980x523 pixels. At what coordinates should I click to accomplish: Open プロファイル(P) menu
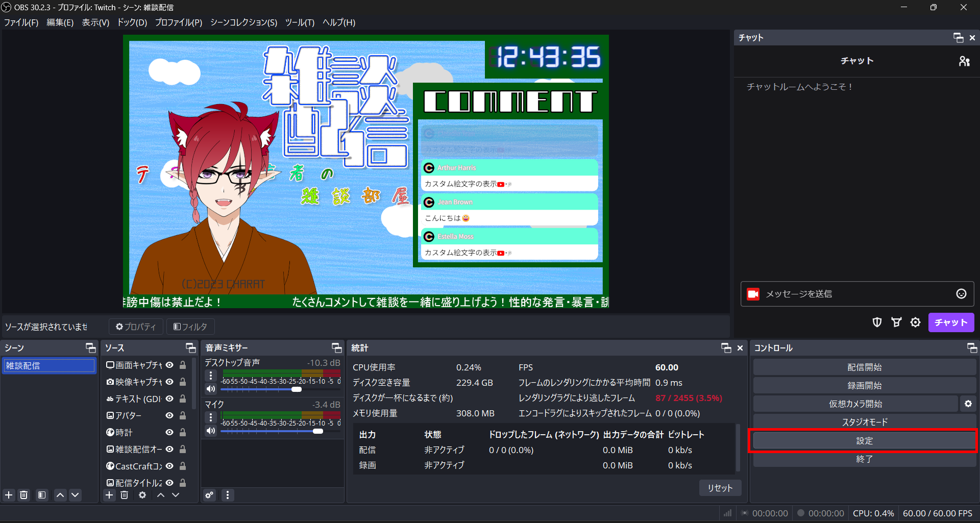179,22
